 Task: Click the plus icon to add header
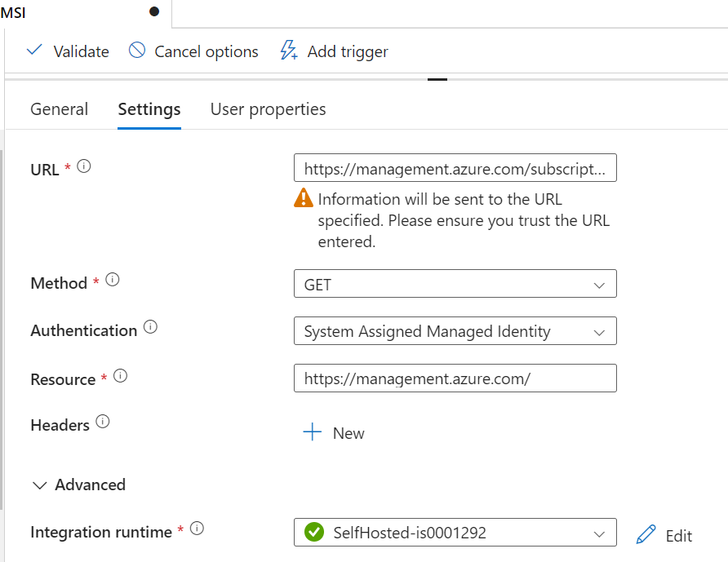pos(313,432)
